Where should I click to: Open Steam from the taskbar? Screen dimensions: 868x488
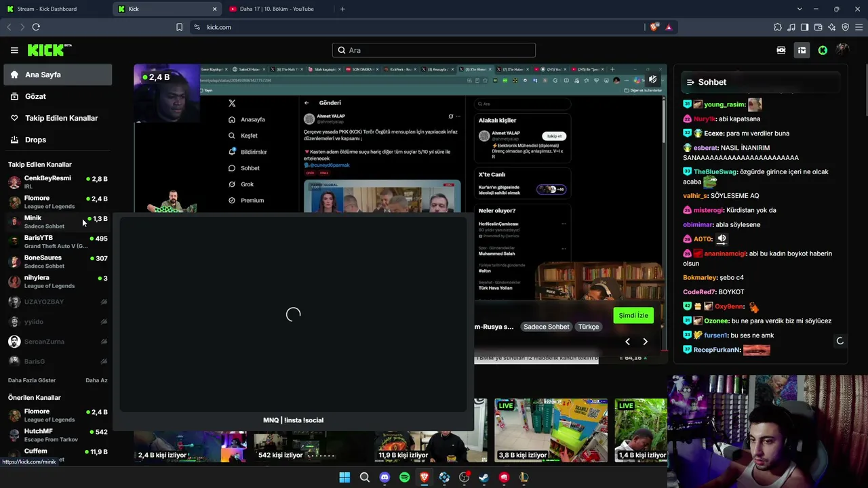coord(484,477)
